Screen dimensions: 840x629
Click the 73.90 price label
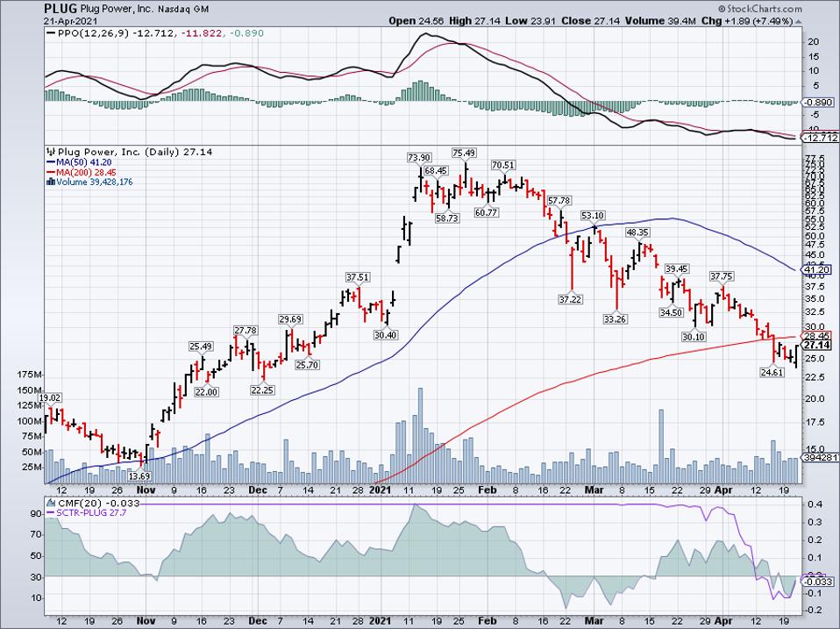pos(419,158)
